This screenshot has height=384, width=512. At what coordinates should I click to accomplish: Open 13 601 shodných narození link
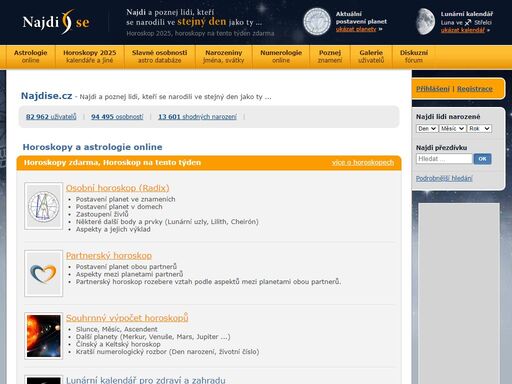pyautogui.click(x=197, y=117)
